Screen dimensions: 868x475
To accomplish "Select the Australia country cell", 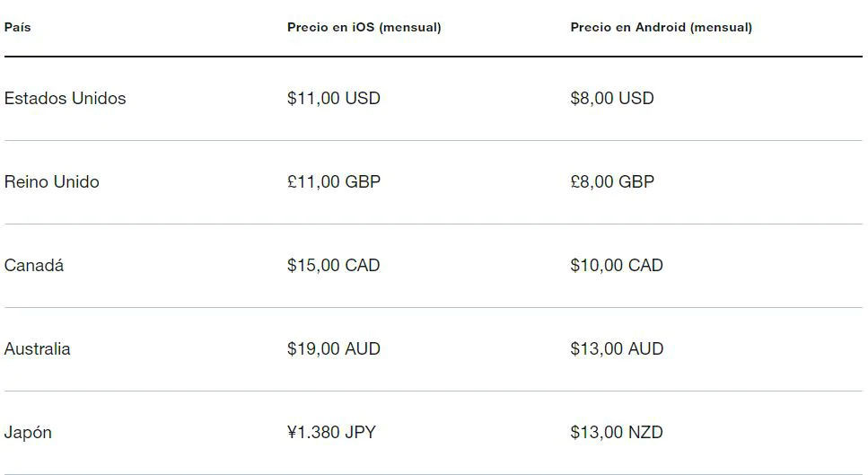I will click(37, 348).
